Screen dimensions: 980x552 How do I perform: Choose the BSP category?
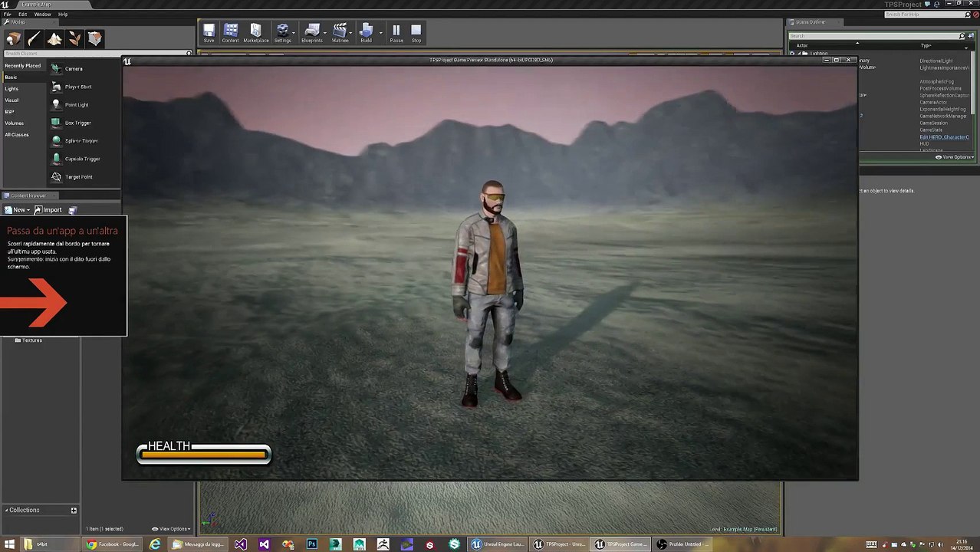9,112
